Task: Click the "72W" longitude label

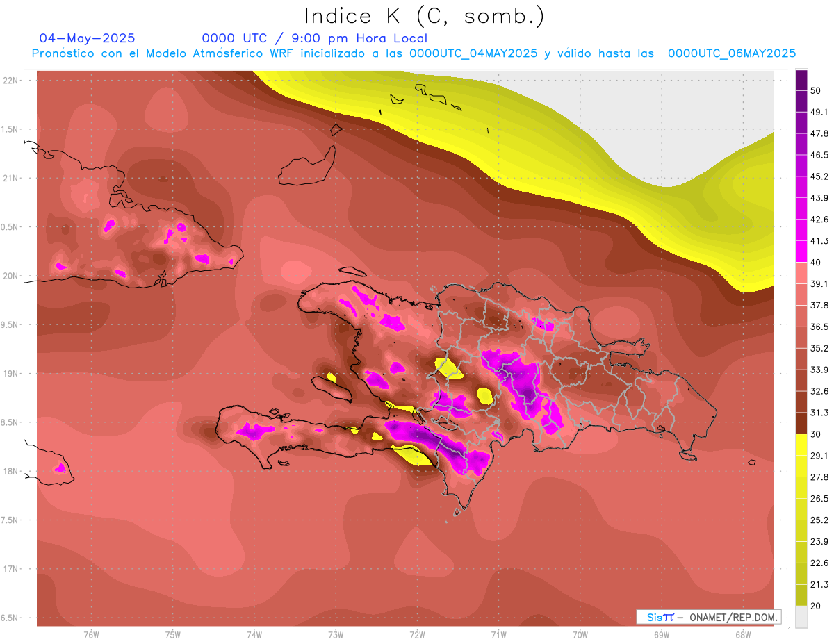Action: point(417,635)
